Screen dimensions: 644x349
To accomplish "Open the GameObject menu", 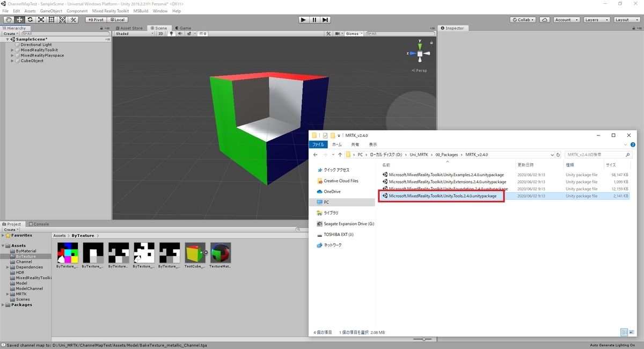I will (51, 11).
